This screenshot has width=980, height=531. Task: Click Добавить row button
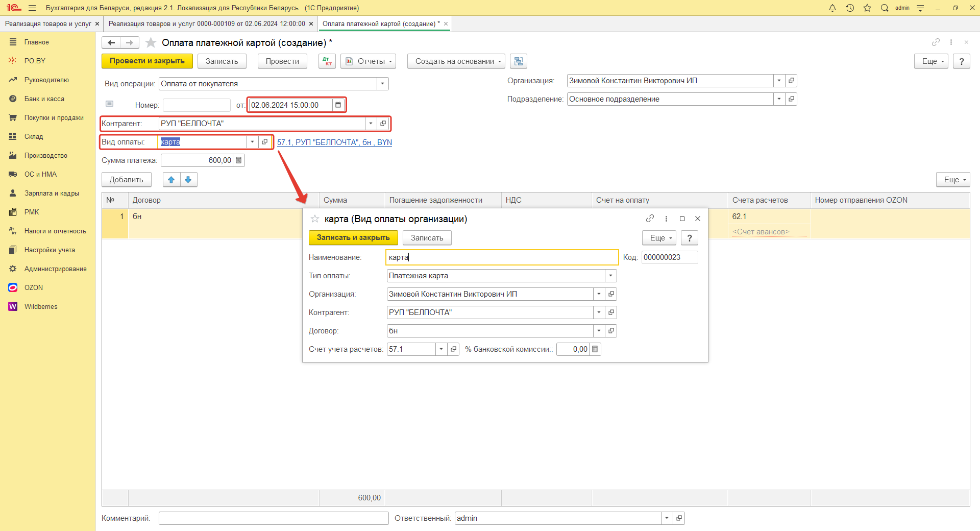pyautogui.click(x=126, y=180)
